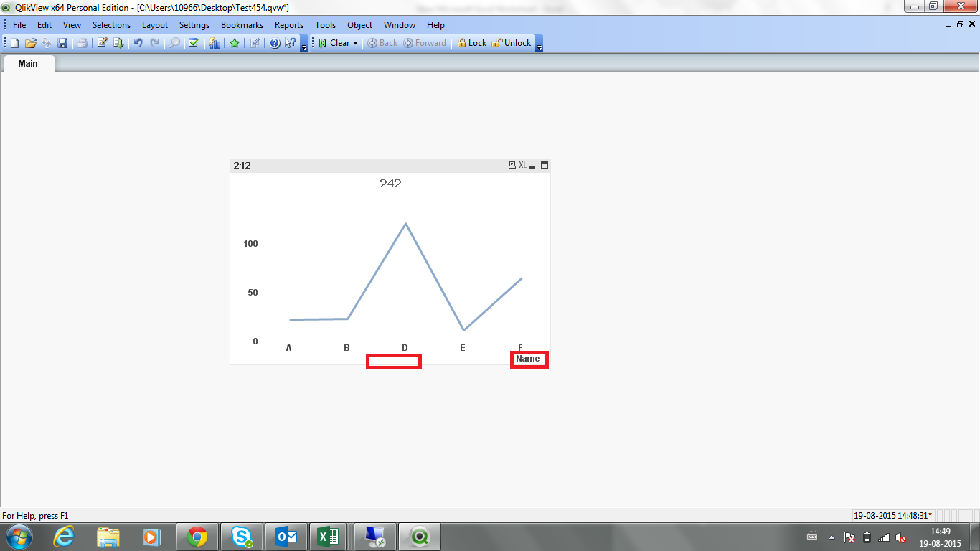Open Windows Explorer from the taskbar
Viewport: 980px width, 551px height.
coord(108,537)
